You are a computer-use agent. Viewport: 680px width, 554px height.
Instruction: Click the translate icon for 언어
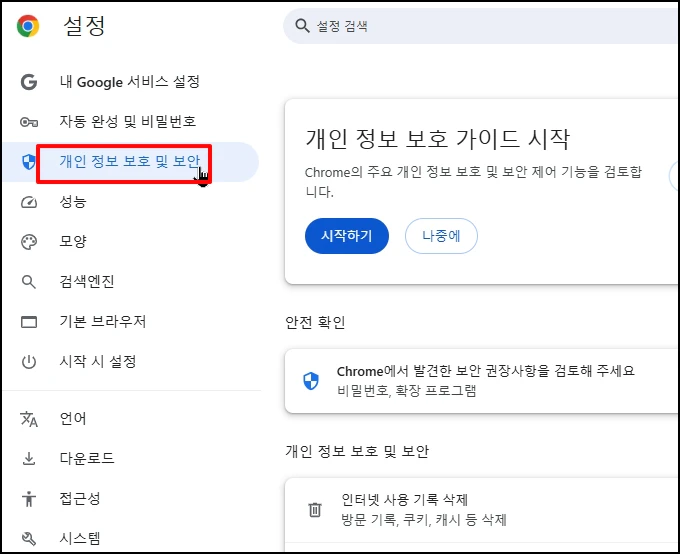(x=29, y=419)
